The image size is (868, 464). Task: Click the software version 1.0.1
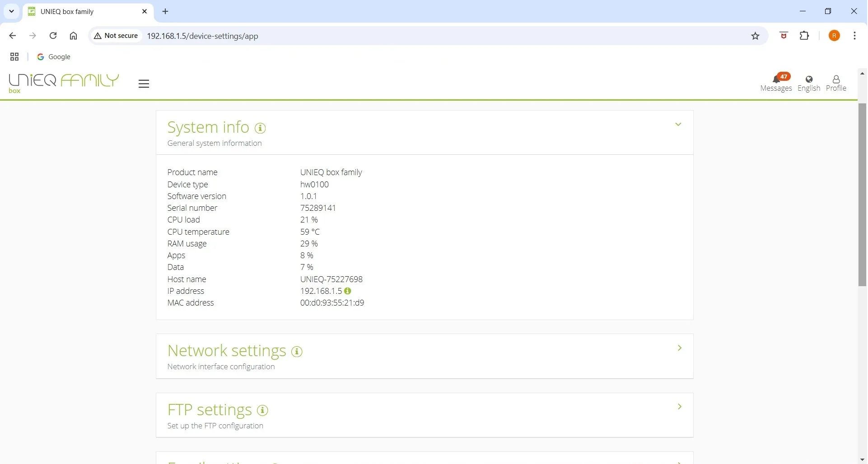tap(309, 197)
